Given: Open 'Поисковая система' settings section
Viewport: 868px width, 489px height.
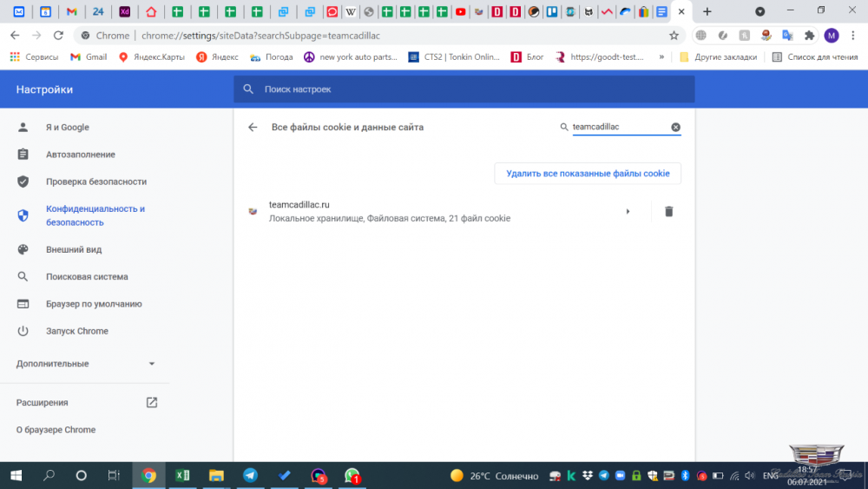Looking at the screenshot, I should (x=85, y=276).
